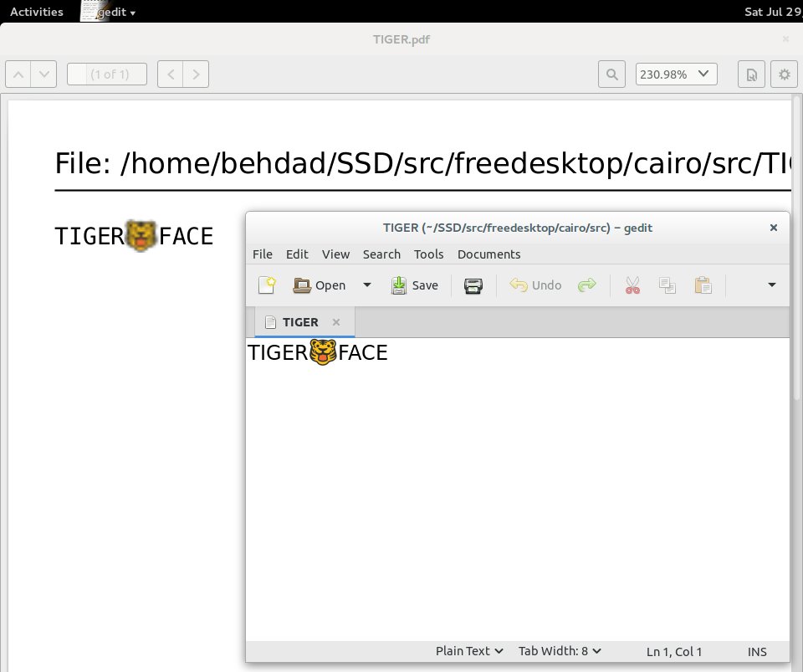Screen dimensions: 803x672
Task: Click the Open file button in gedit
Action: (x=319, y=285)
